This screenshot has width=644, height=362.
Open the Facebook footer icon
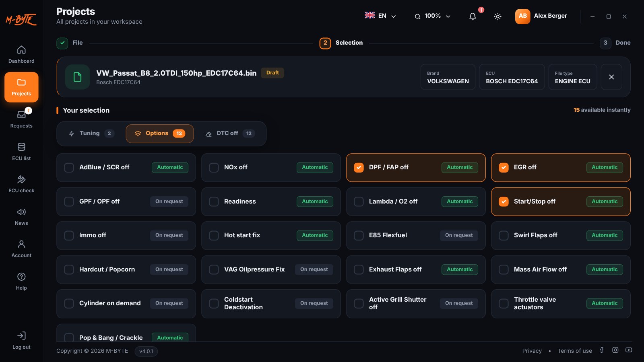point(602,350)
